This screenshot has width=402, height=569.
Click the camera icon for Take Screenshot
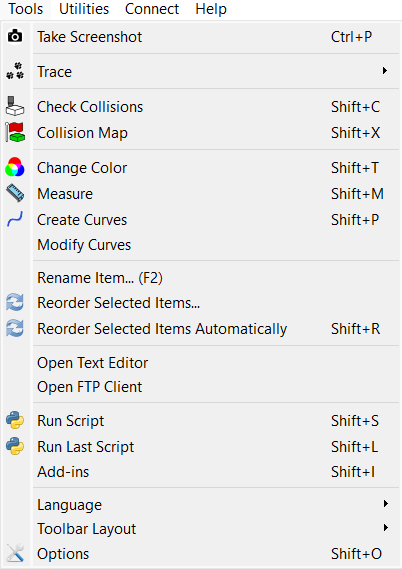pyautogui.click(x=15, y=36)
